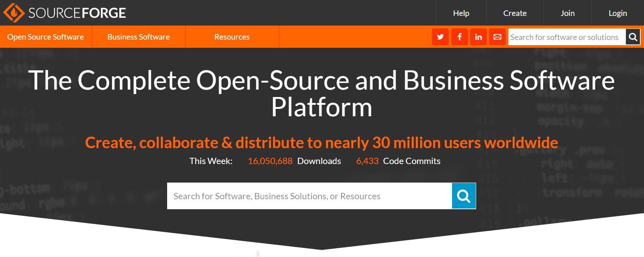Click the 6,433 Code Commits statistic
This screenshot has height=257, width=644.
(398, 161)
